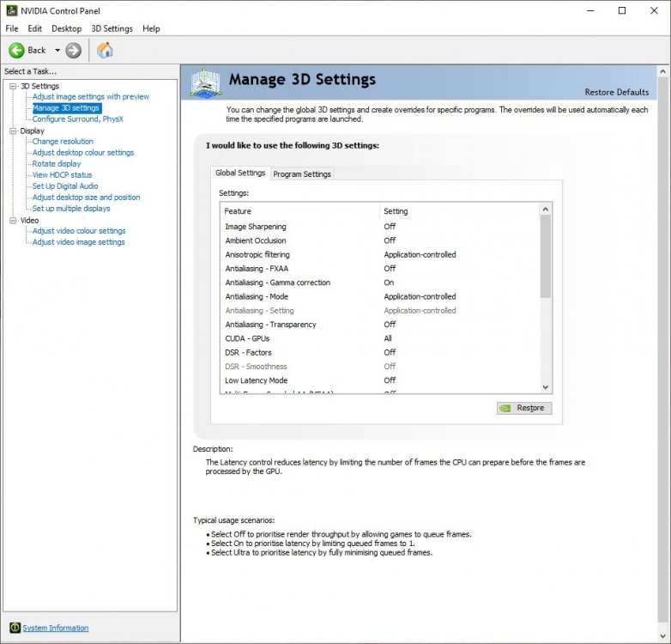Image resolution: width=671 pixels, height=644 pixels.
Task: Click main page scroll-up arrow
Action: pos(663,71)
